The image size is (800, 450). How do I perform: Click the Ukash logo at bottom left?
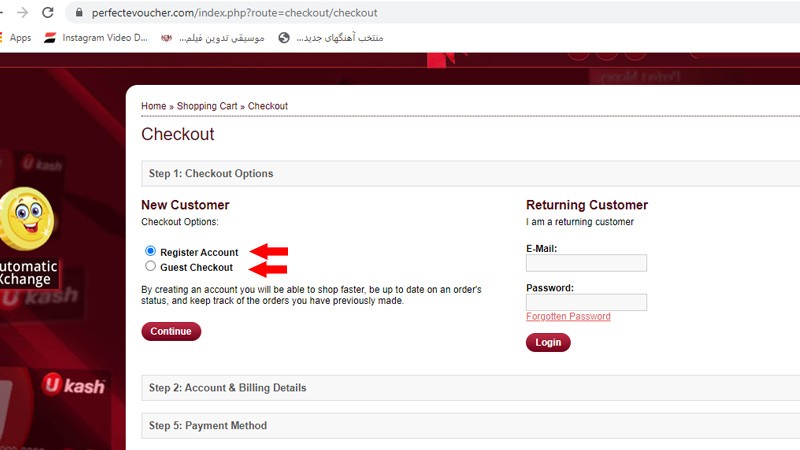click(73, 385)
